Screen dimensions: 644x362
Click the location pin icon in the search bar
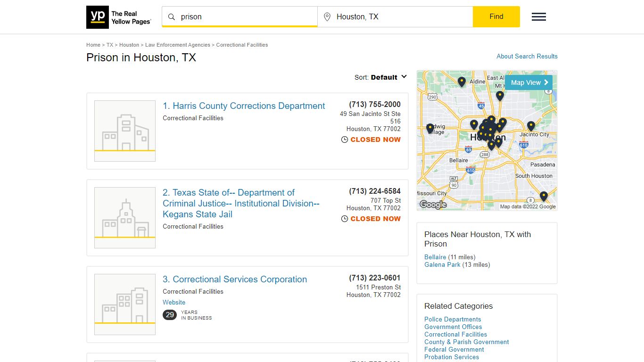(327, 17)
